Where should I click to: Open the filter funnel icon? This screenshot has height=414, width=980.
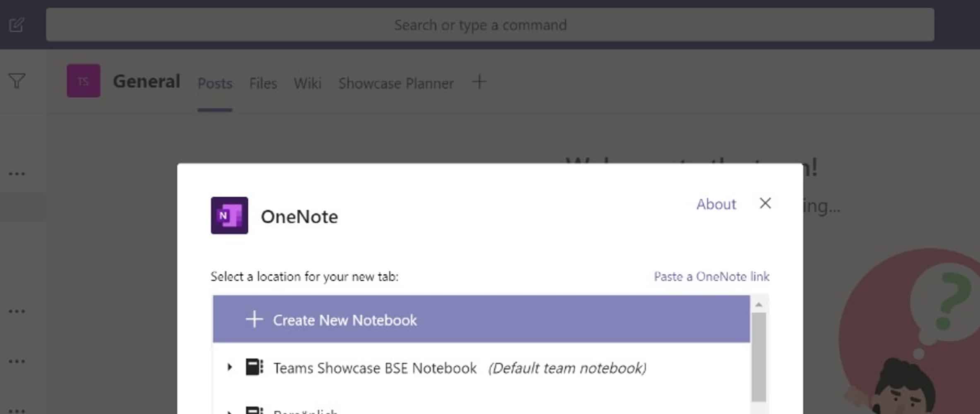pos(17,81)
